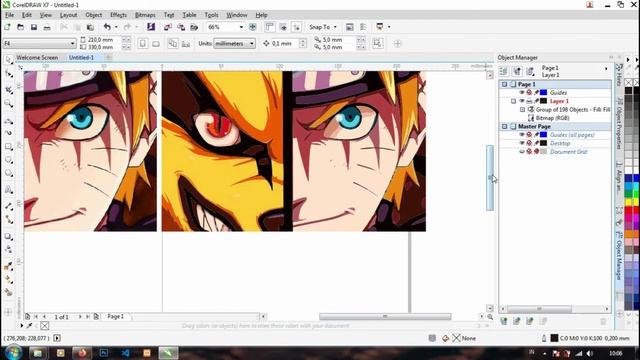Screen dimensions: 640x360
Task: Click the Publish to PDF icon
Action: coord(194,27)
